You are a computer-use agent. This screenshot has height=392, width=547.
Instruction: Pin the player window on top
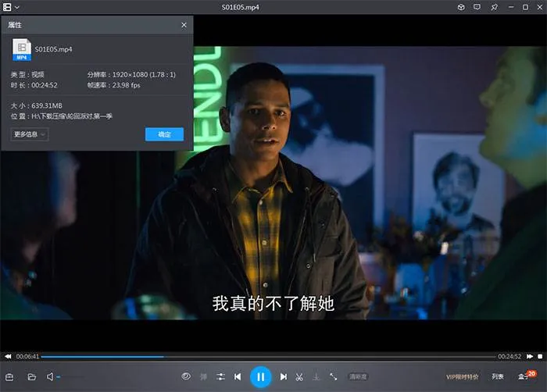pos(494,7)
